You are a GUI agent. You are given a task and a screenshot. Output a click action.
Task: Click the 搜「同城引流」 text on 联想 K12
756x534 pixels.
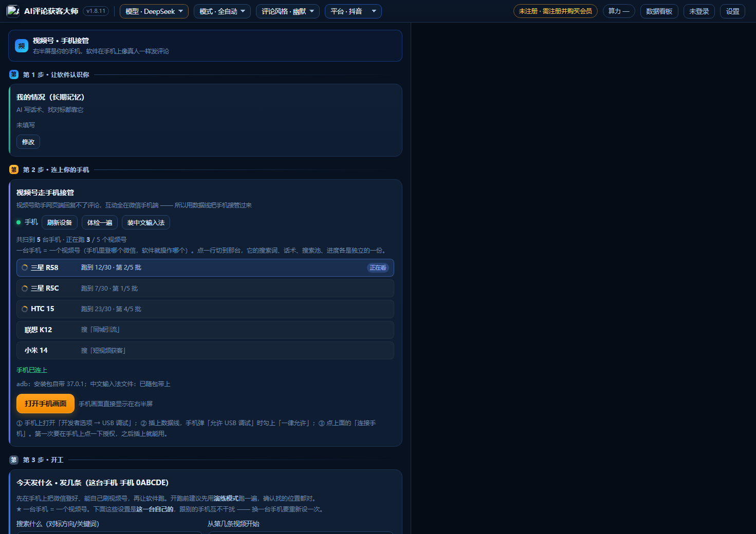(x=100, y=330)
